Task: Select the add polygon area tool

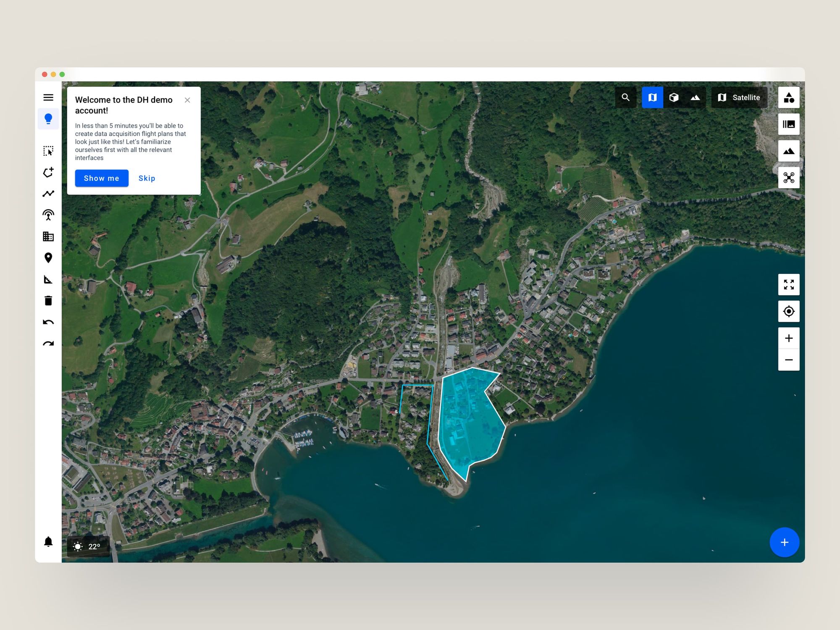Action: point(48,172)
